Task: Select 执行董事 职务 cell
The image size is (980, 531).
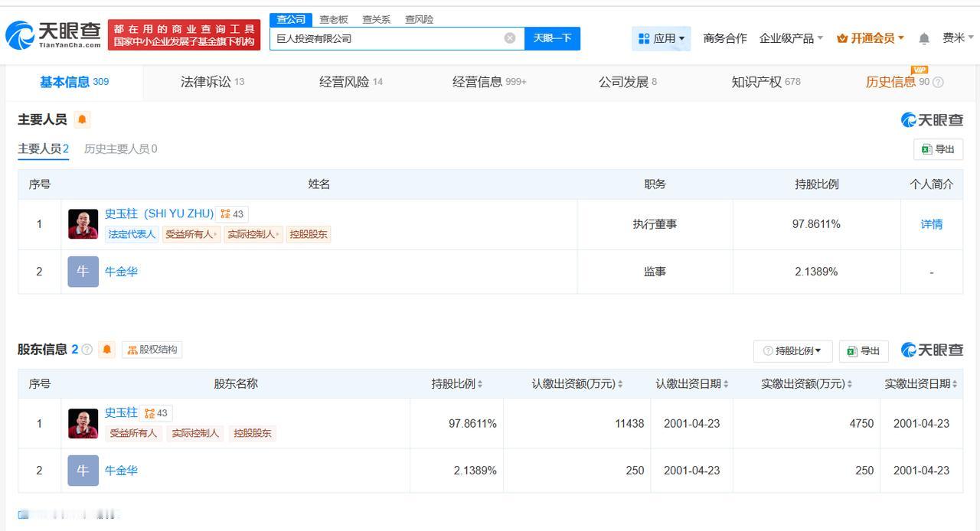Action: (x=655, y=224)
